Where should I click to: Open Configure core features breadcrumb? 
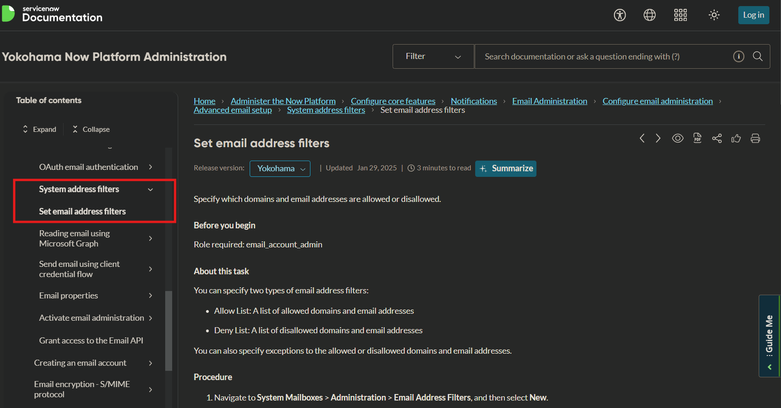pyautogui.click(x=393, y=101)
